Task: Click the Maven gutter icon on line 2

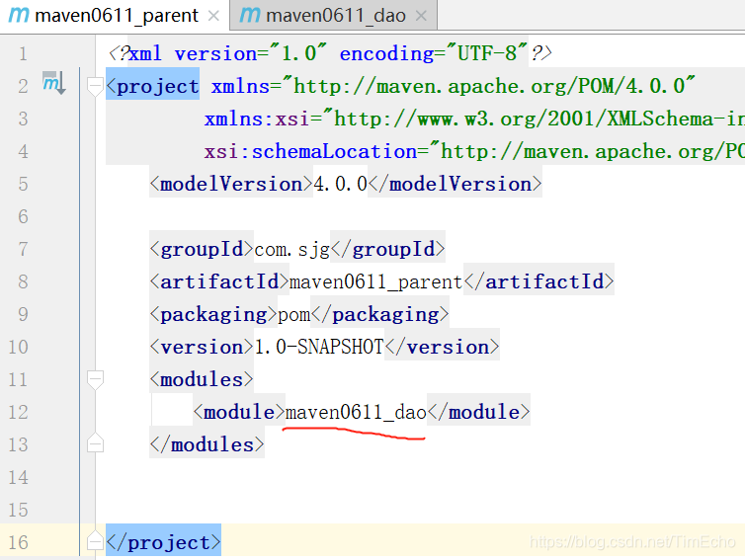Action: pos(53,83)
